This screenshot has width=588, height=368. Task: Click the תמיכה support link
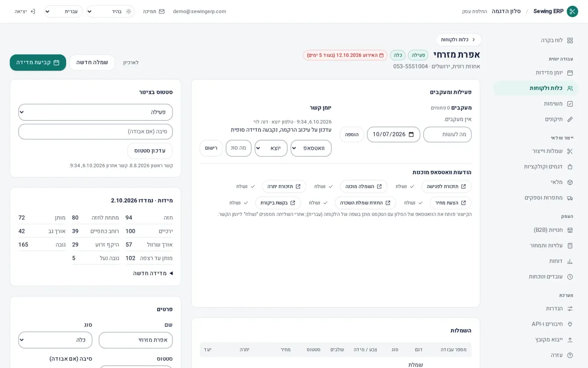[154, 11]
